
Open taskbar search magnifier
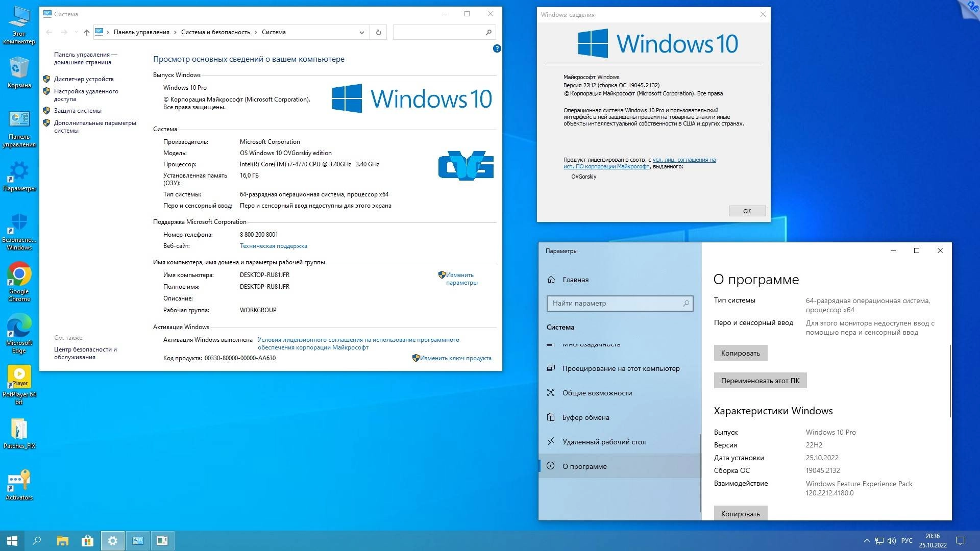[37, 541]
